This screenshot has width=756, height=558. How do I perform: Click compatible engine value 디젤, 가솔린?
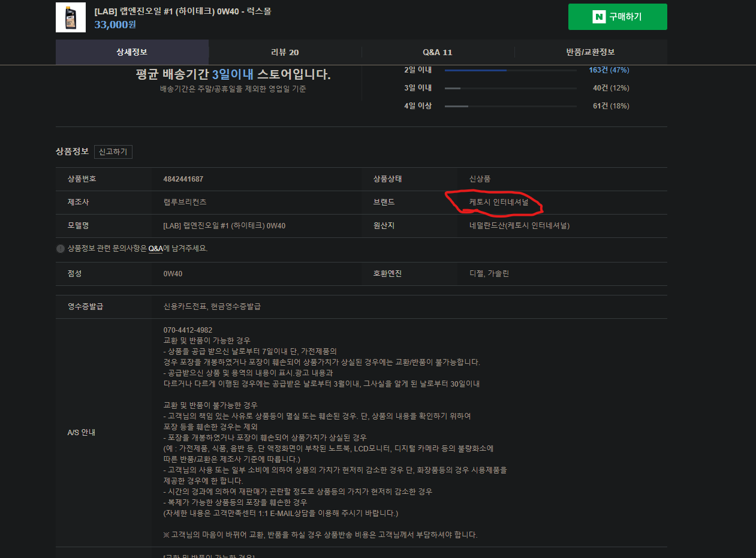click(x=489, y=274)
